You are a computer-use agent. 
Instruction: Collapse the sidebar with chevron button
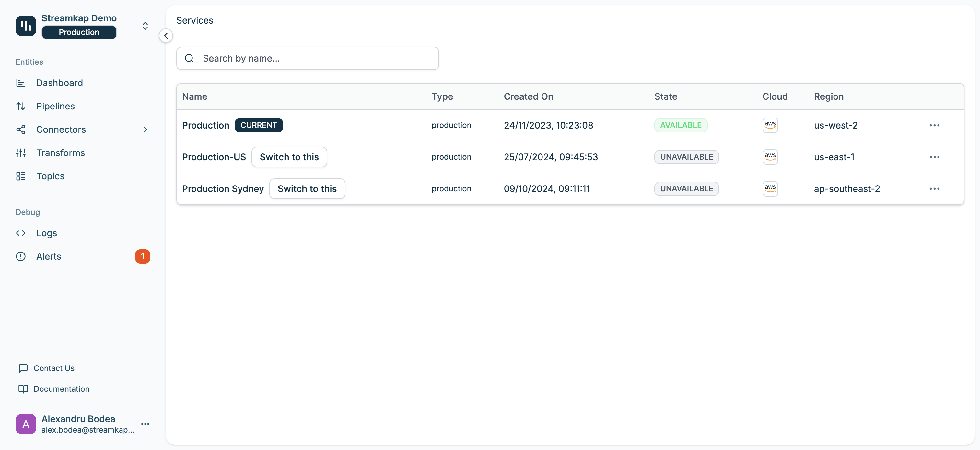point(166,36)
